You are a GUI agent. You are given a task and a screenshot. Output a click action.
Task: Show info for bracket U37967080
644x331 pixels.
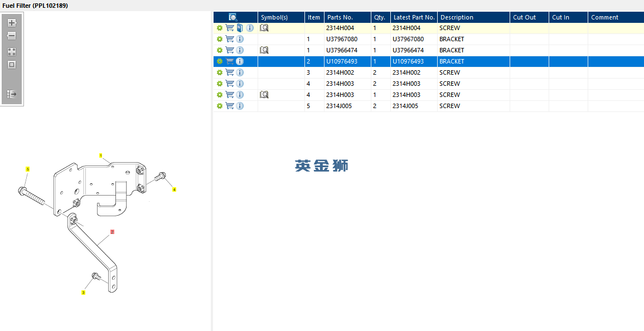click(240, 39)
